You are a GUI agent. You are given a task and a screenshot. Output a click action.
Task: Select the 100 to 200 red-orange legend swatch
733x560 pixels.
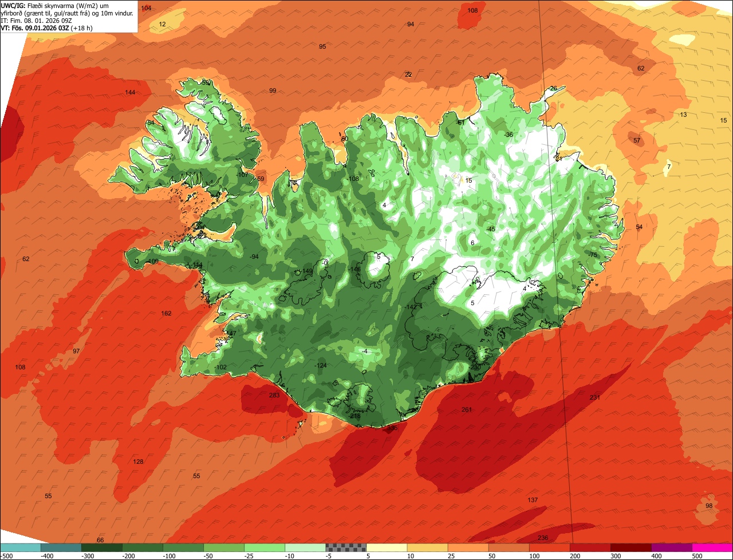[x=549, y=547]
